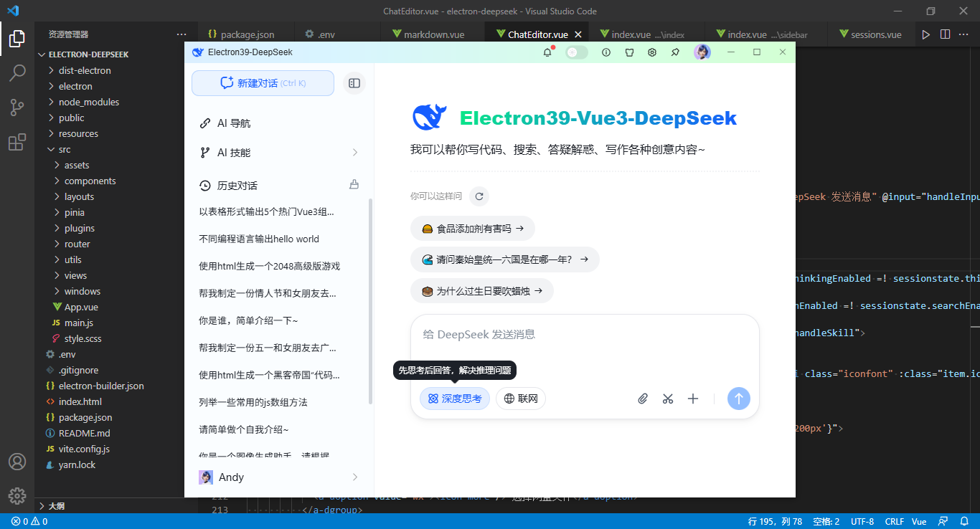This screenshot has width=980, height=529.
Task: Ask suggestion 食品添加剂有害吗
Action: point(473,229)
